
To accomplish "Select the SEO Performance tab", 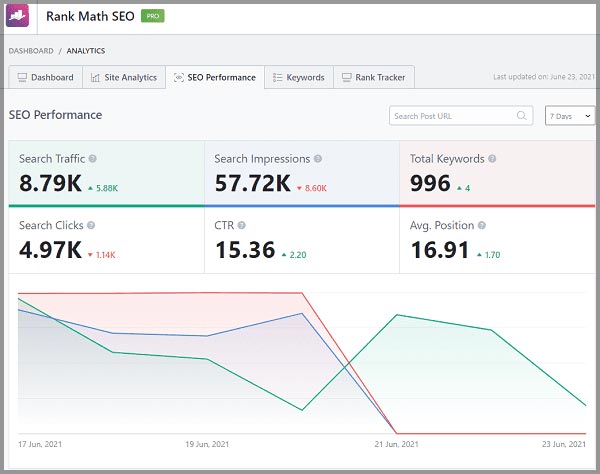I will [215, 77].
